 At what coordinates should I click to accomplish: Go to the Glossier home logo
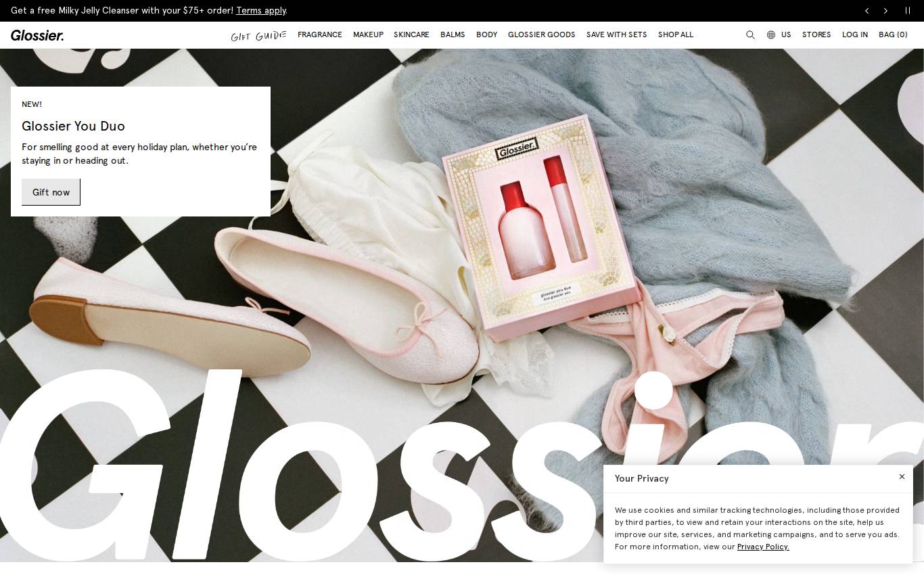click(37, 35)
